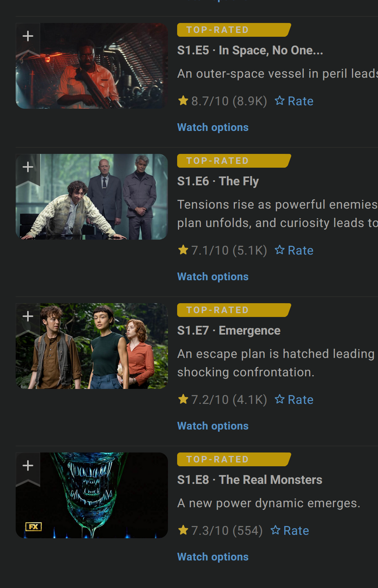Open episode title S1.E6 The Fly

point(218,181)
